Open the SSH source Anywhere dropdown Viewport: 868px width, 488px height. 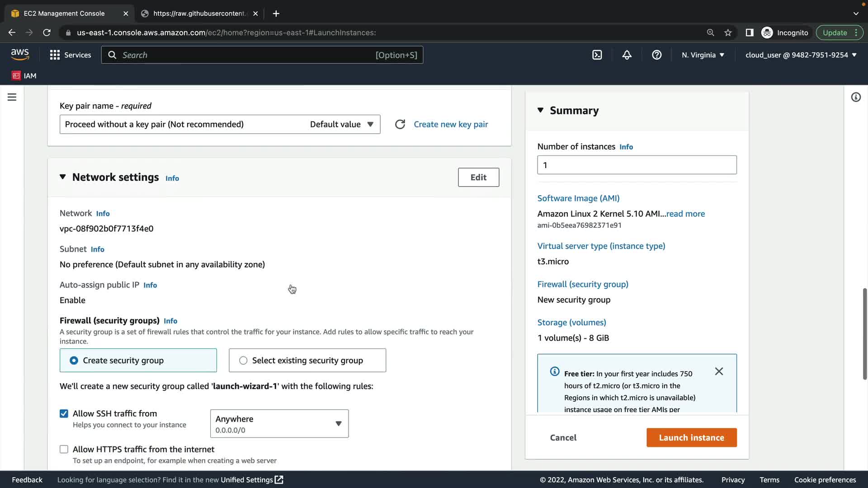279,423
